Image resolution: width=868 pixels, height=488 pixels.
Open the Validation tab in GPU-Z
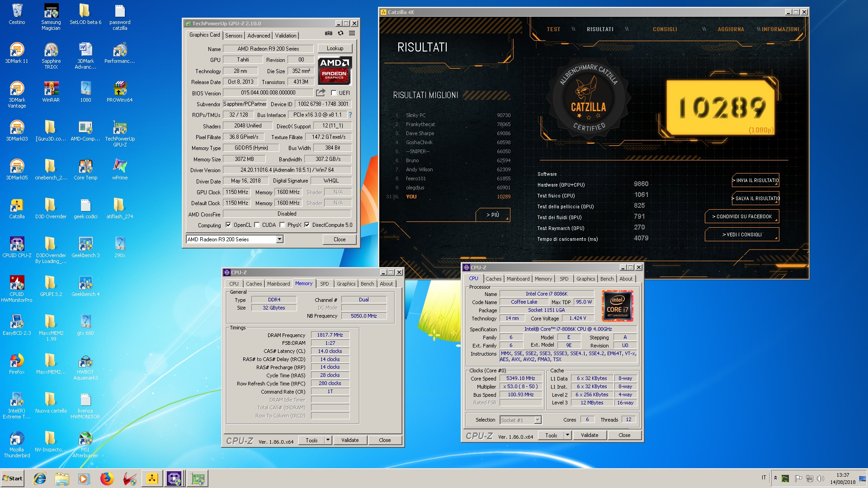point(286,35)
